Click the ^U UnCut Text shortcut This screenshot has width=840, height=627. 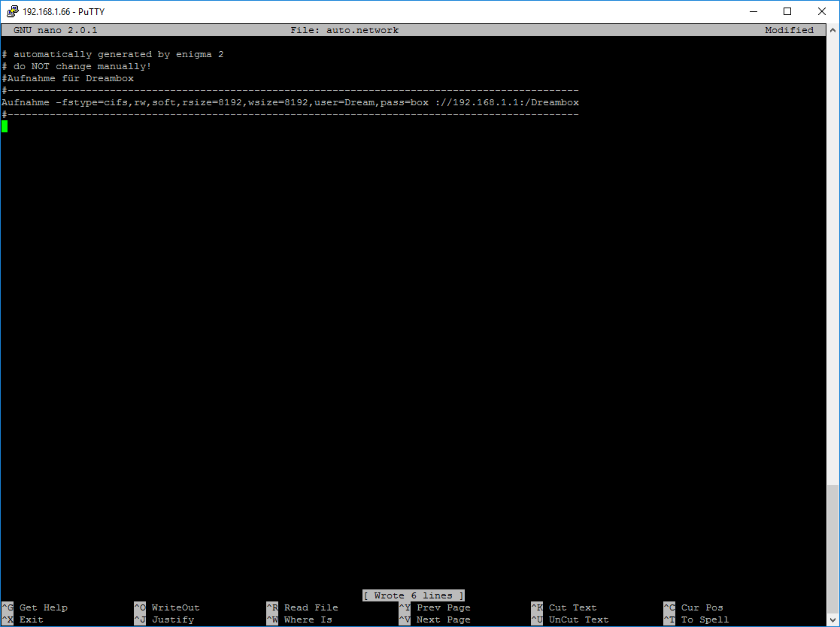(x=570, y=619)
